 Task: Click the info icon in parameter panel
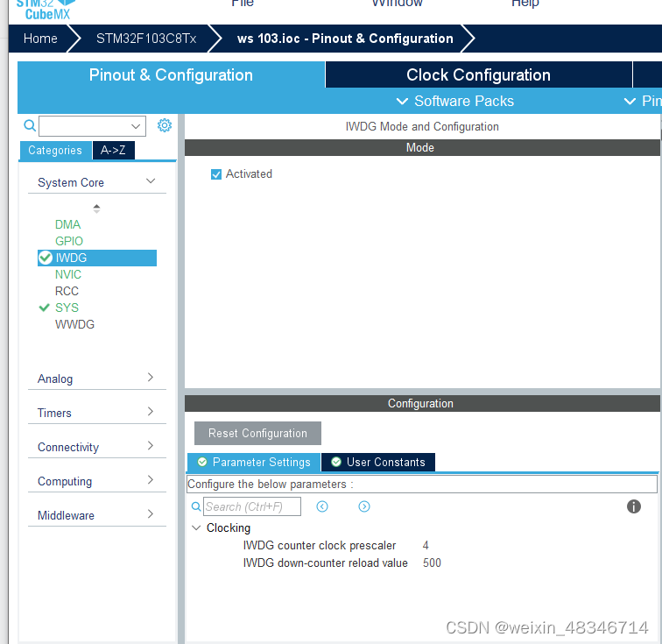pyautogui.click(x=633, y=506)
